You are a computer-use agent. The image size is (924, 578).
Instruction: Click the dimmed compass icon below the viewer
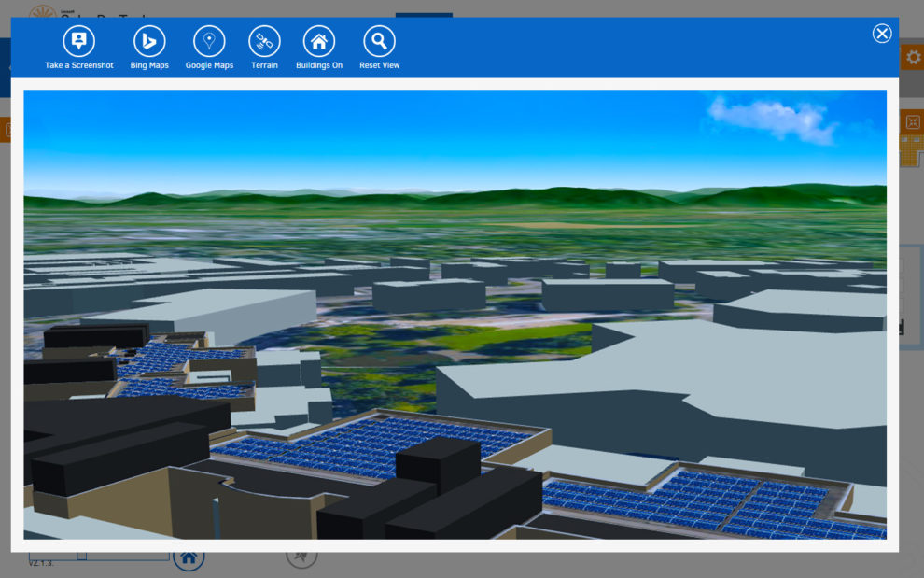click(301, 557)
